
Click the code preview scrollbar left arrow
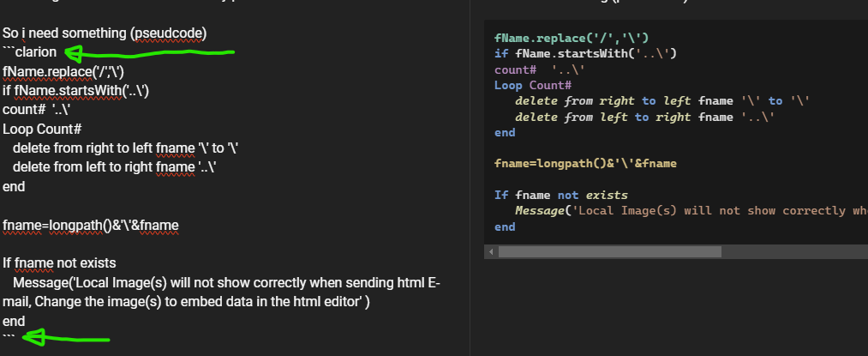click(x=491, y=252)
